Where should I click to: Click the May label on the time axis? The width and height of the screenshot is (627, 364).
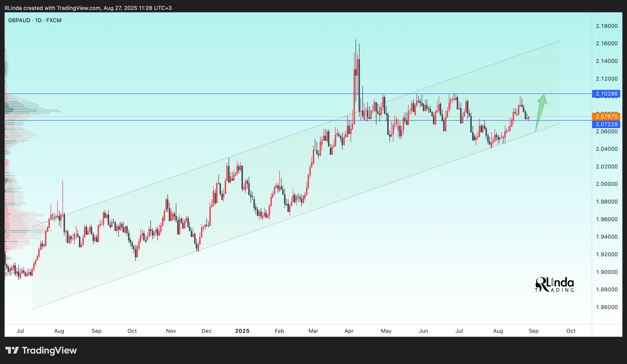[x=386, y=331]
